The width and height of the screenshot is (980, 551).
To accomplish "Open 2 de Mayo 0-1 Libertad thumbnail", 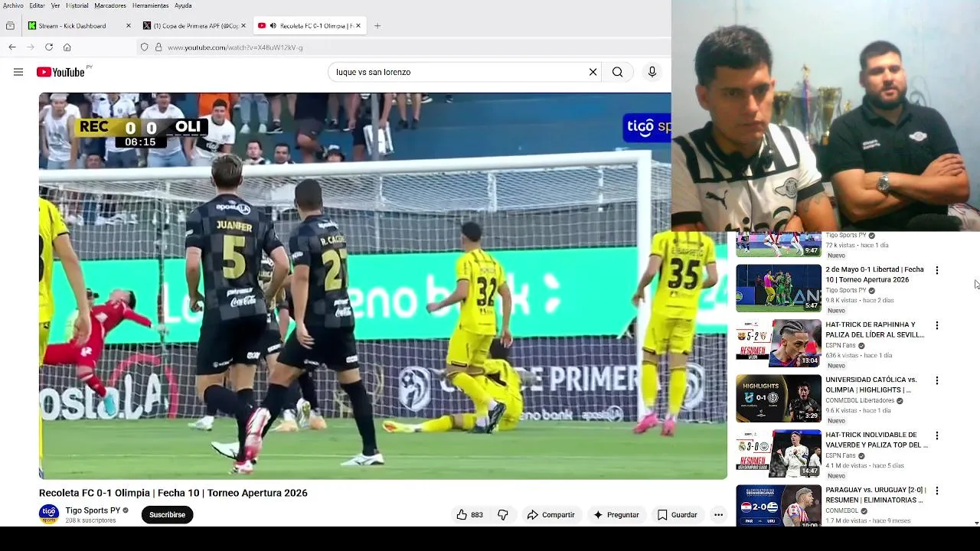I will [779, 288].
